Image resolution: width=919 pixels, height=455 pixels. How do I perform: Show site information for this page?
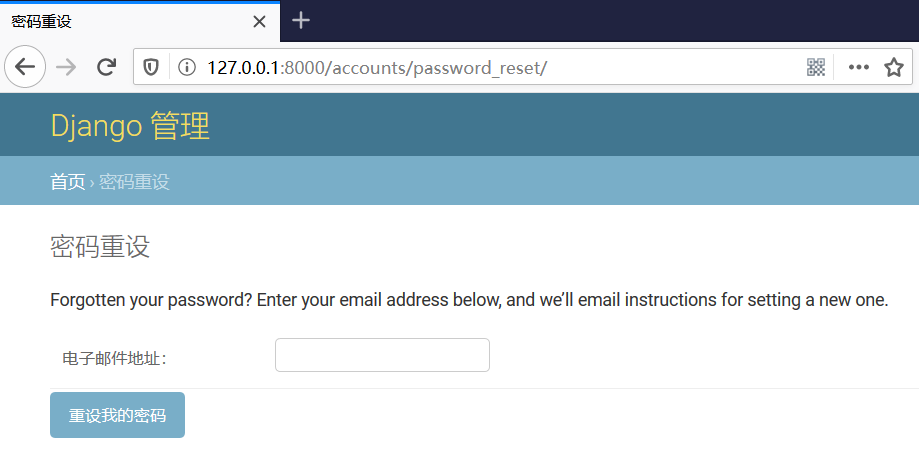point(186,67)
